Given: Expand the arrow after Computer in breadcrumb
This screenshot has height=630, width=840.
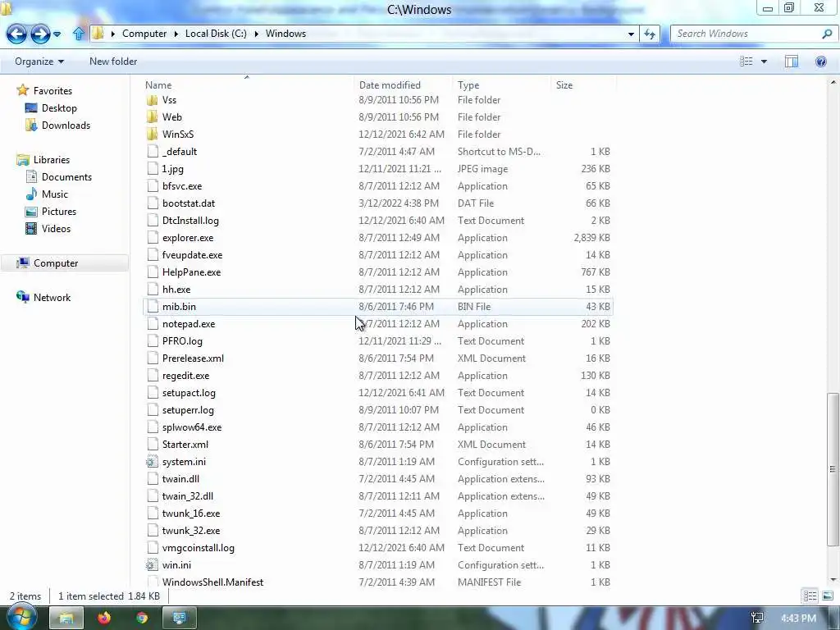Looking at the screenshot, I should coord(176,34).
